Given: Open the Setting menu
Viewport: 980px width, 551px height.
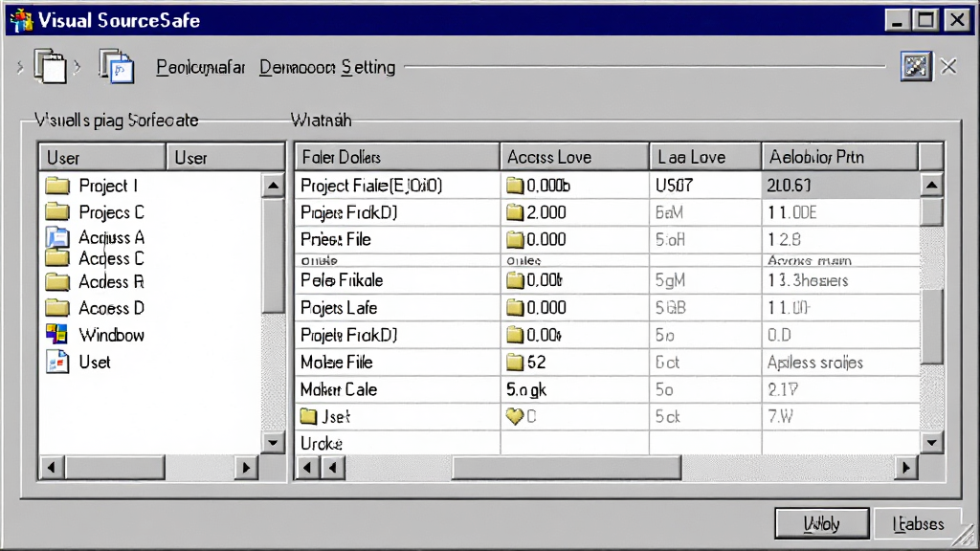Looking at the screenshot, I should click(x=368, y=67).
